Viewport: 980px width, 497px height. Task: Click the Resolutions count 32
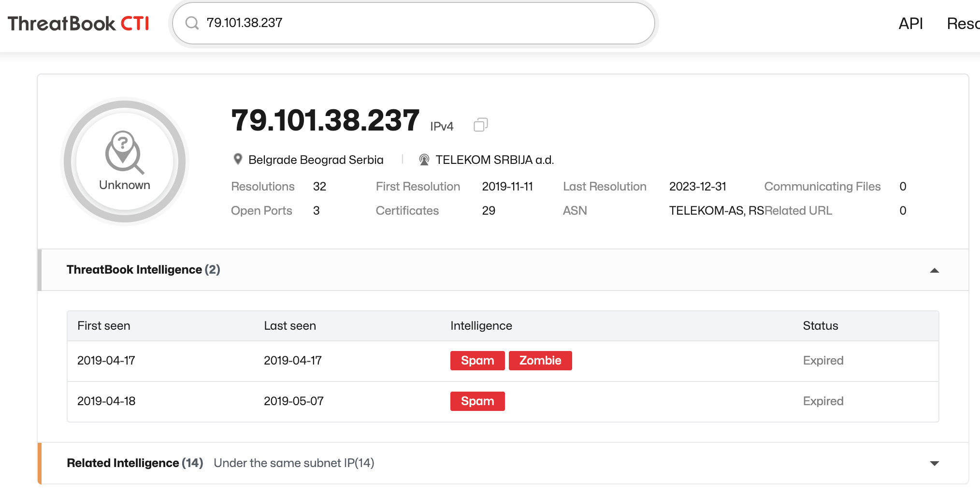[x=319, y=187]
